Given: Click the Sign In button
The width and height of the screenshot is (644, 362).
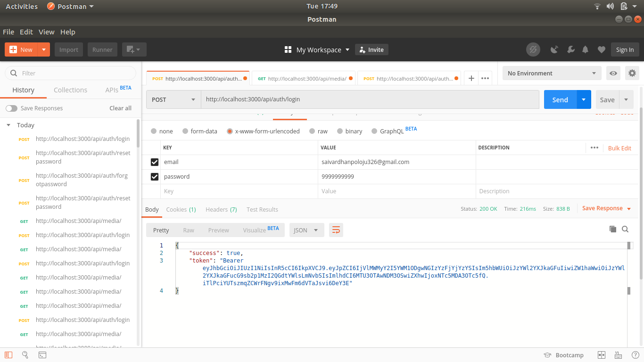Looking at the screenshot, I should (x=625, y=49).
